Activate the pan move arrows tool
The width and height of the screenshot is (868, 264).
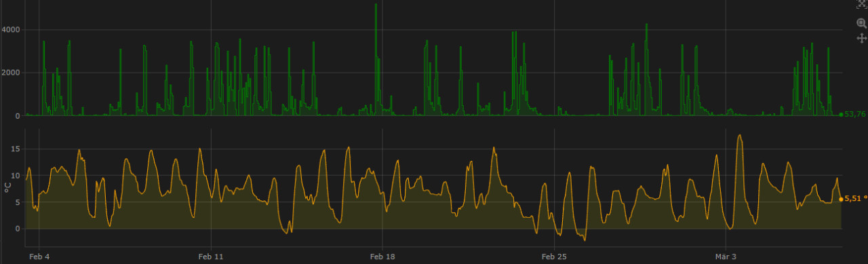coord(862,38)
